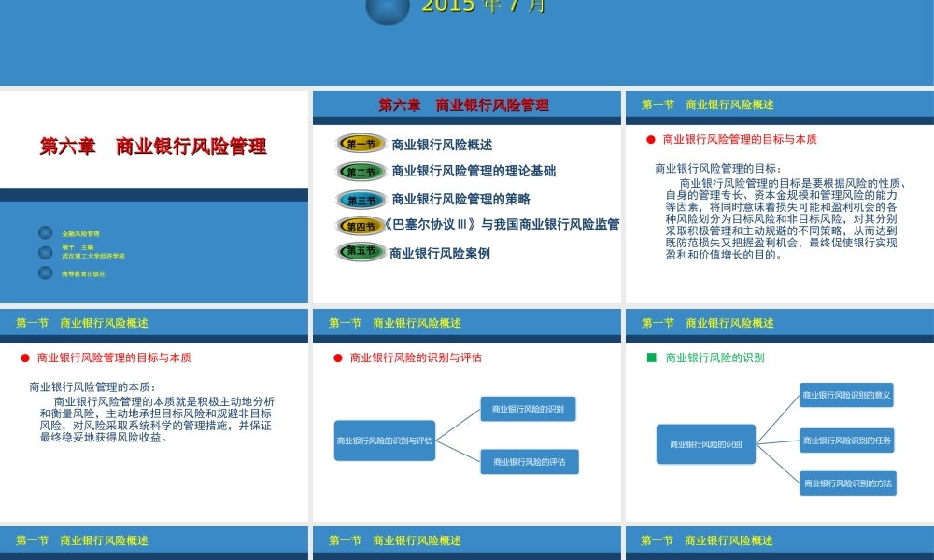This screenshot has width=934, height=560.
Task: Click the sphere icon beside 高等教育出版社
Action: [x=45, y=273]
